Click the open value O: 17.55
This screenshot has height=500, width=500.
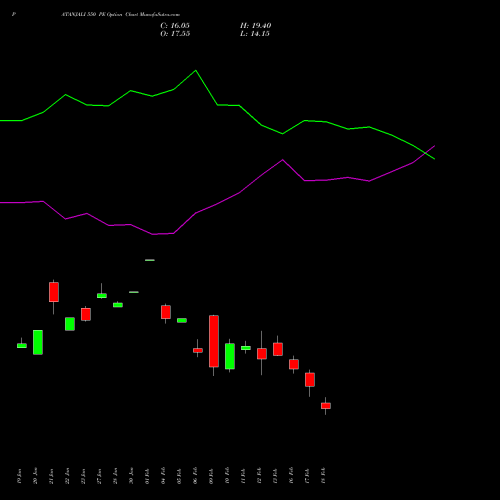click(x=175, y=34)
